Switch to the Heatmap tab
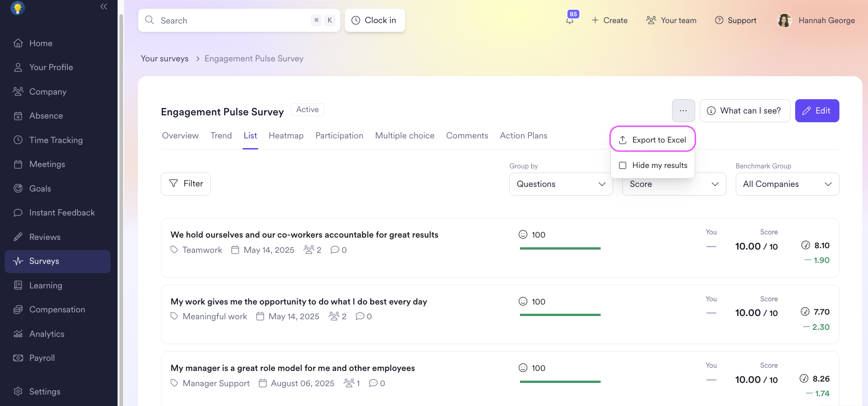 tap(286, 136)
